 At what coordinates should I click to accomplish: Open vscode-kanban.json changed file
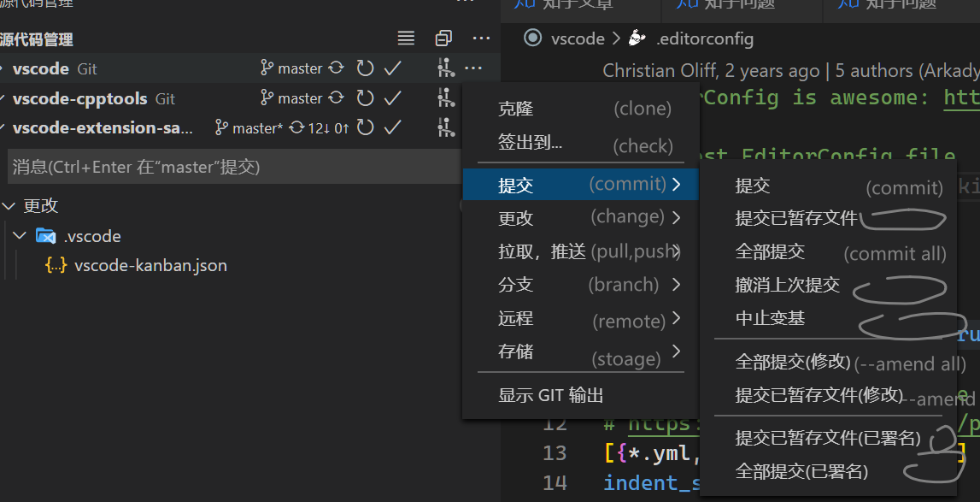tap(150, 266)
